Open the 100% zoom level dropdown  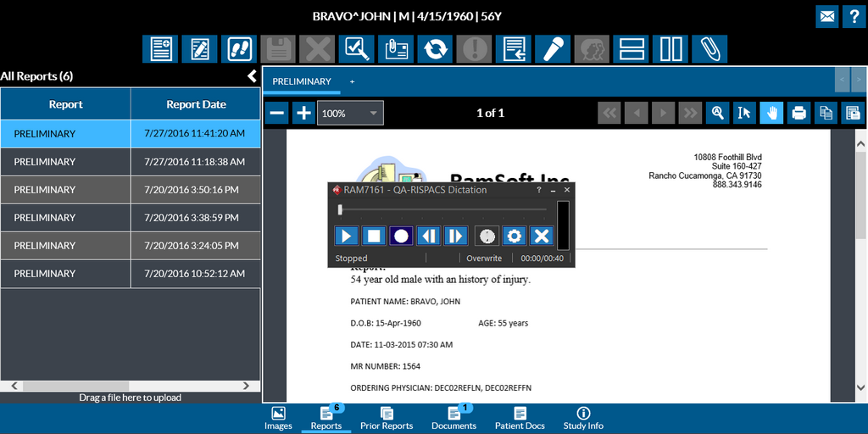point(350,113)
